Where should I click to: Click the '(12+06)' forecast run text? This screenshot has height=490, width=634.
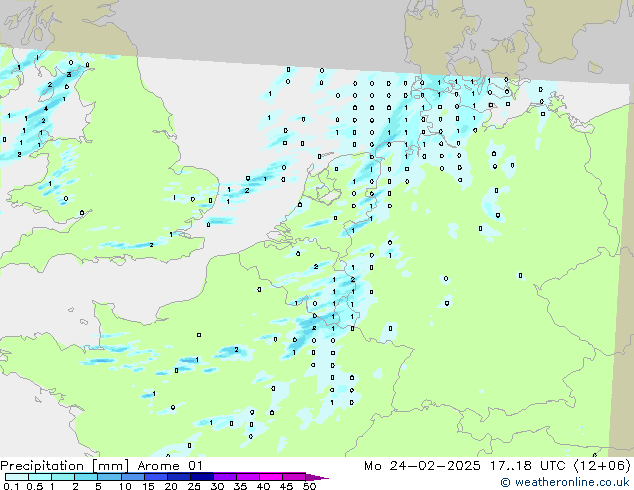[x=602, y=466]
